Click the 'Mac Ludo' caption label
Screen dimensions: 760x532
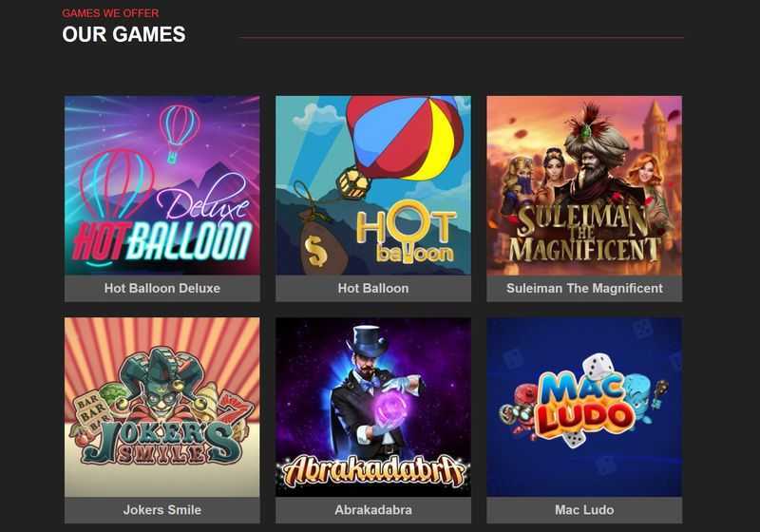tap(584, 510)
